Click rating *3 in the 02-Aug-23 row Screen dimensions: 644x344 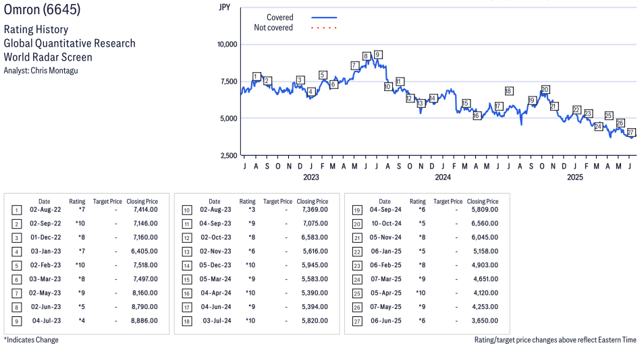[252, 210]
